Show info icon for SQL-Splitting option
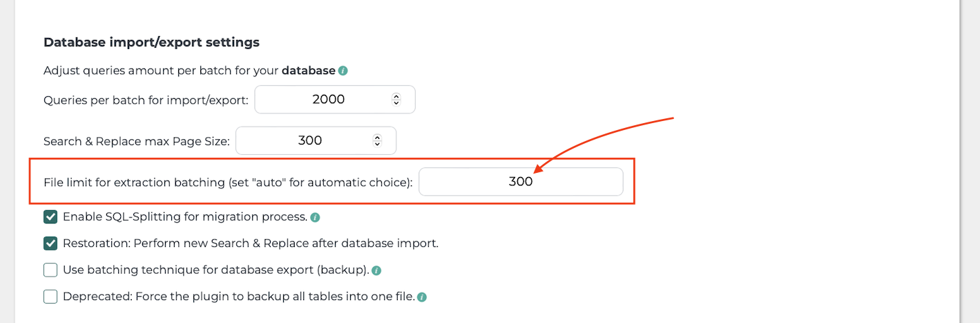The width and height of the screenshot is (980, 323). (x=315, y=217)
